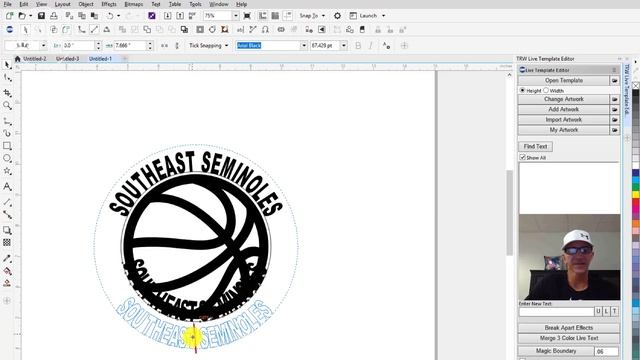Expand the Arial Black font list arrow
This screenshot has width=640, height=360.
pyautogui.click(x=304, y=45)
